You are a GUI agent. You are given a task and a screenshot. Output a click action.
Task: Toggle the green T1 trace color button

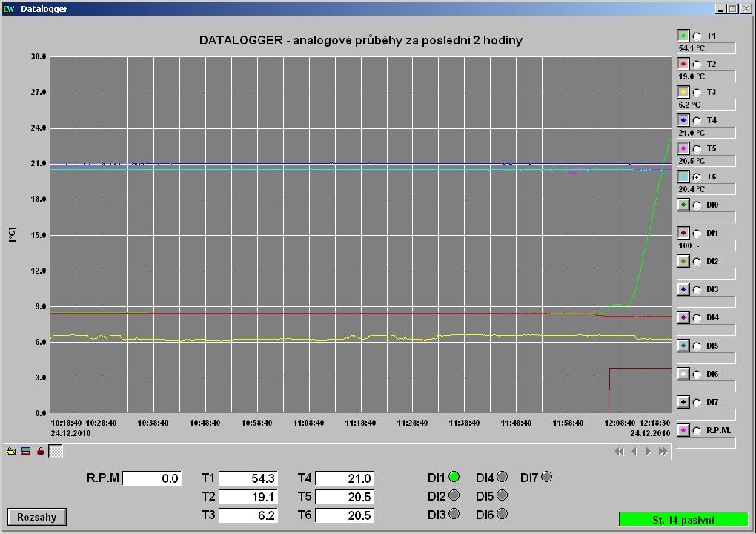(x=683, y=36)
